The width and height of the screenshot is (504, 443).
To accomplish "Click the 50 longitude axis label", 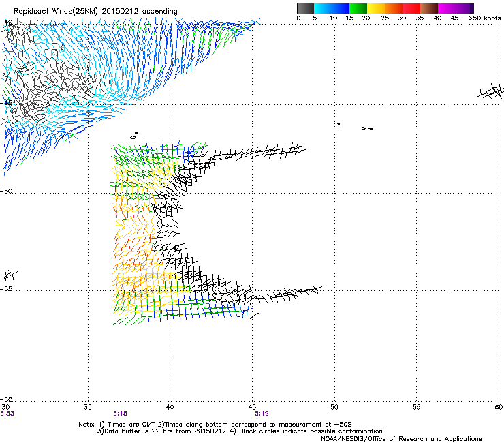I will [x=334, y=407].
